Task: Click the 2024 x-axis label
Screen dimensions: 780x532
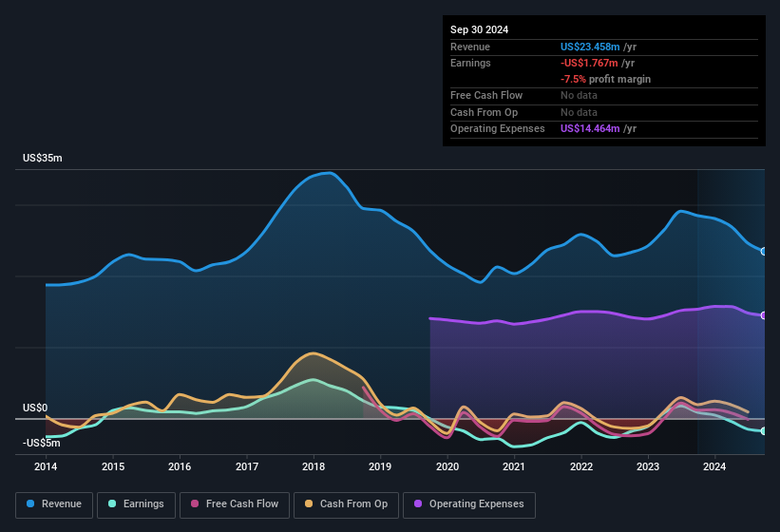Action: 714,466
